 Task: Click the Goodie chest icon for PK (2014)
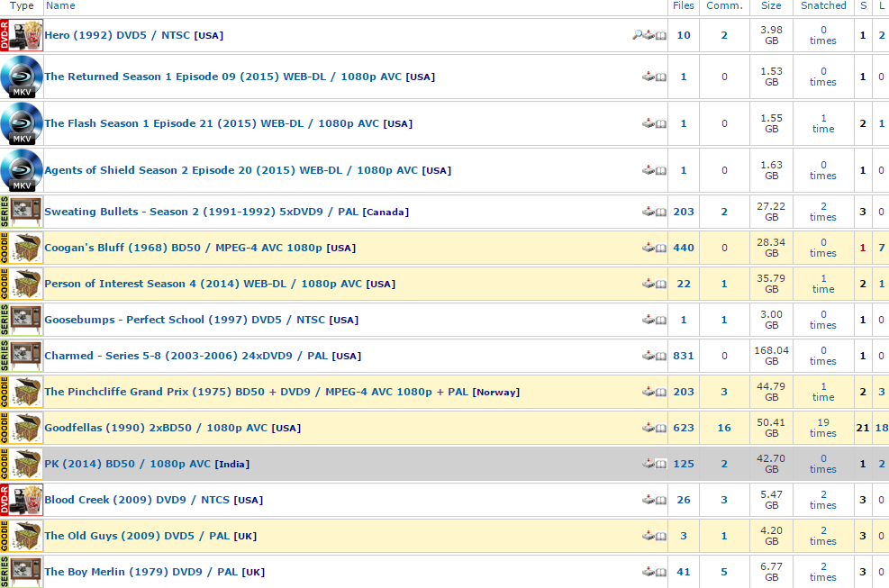coord(22,464)
